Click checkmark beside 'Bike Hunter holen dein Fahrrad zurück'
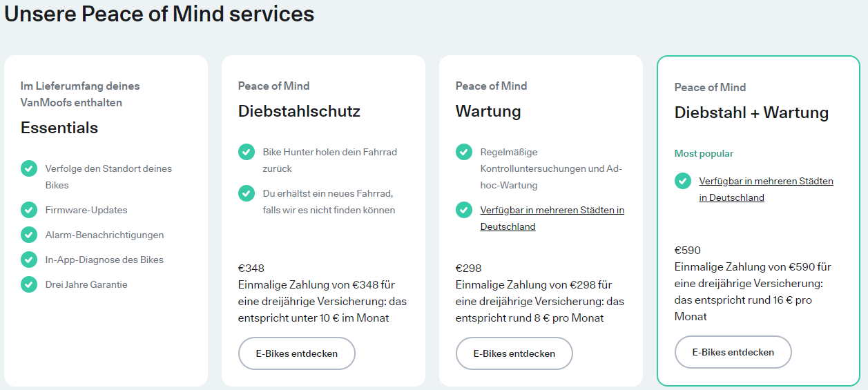Screen dimensions: 868x390 (x=247, y=152)
